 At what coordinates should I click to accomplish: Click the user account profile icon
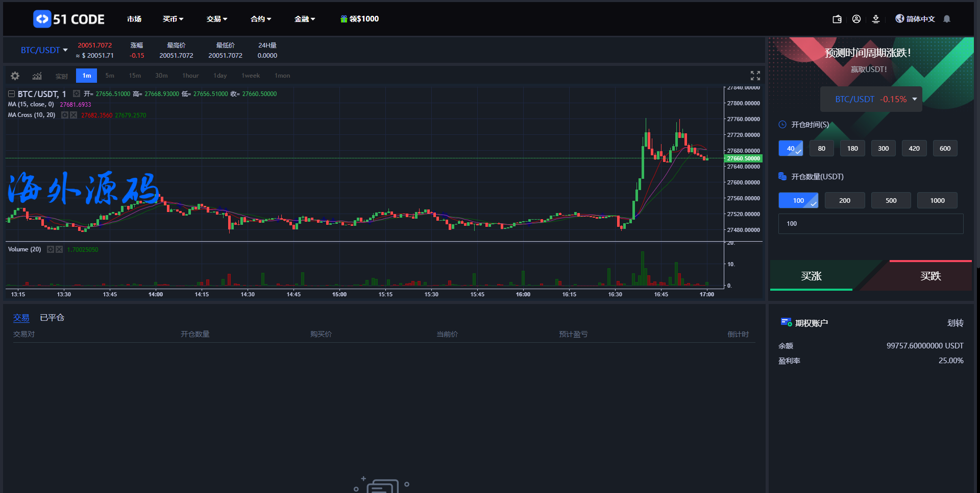pos(856,19)
